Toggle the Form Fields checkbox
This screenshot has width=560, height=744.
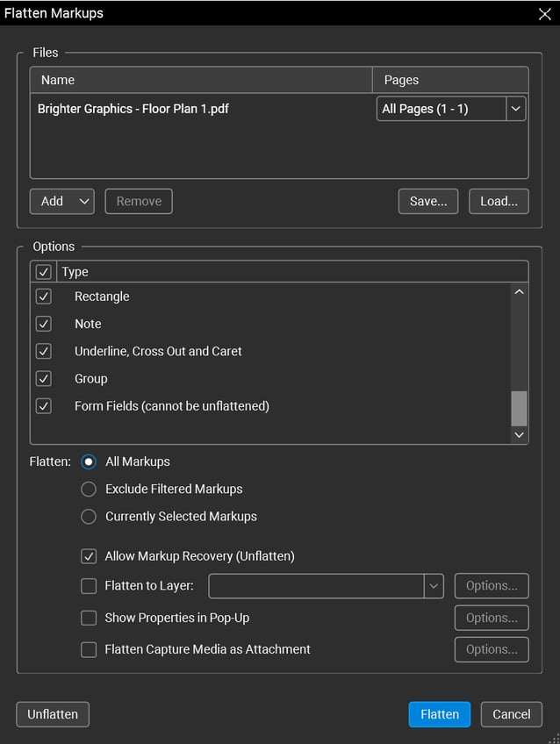[x=43, y=406]
